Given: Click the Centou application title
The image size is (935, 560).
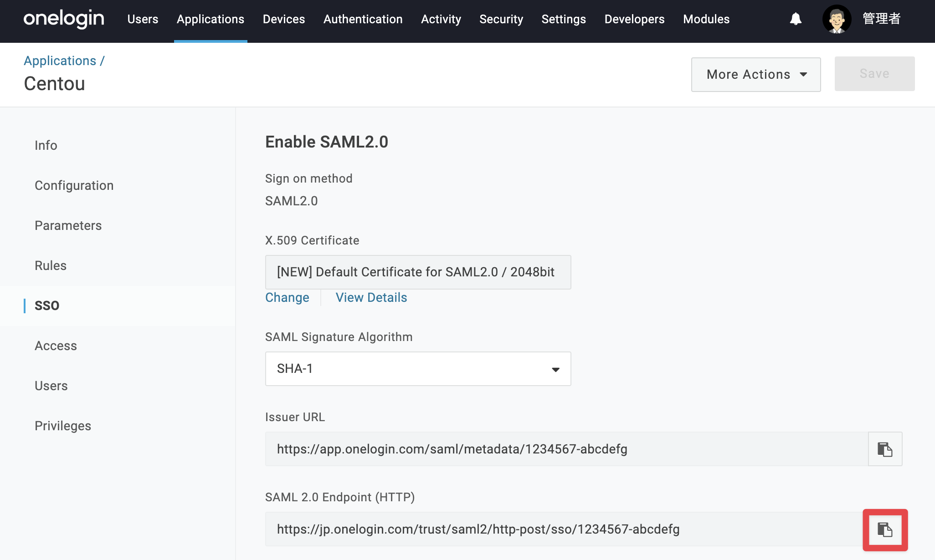Looking at the screenshot, I should point(54,84).
